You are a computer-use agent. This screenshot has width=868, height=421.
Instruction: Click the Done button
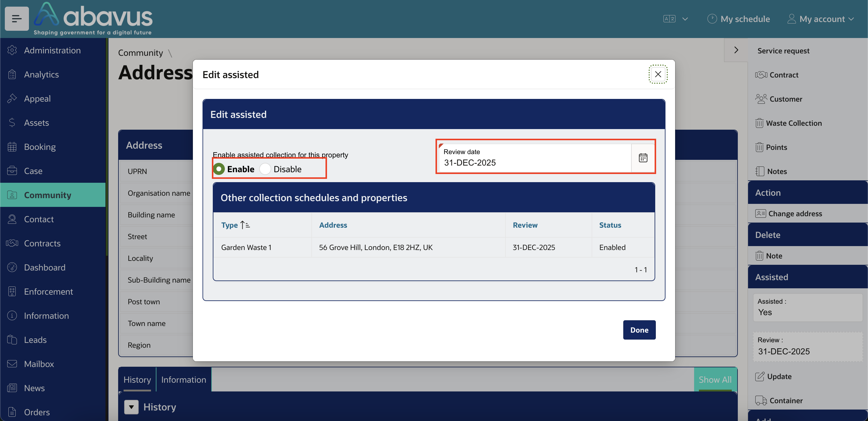(x=639, y=330)
